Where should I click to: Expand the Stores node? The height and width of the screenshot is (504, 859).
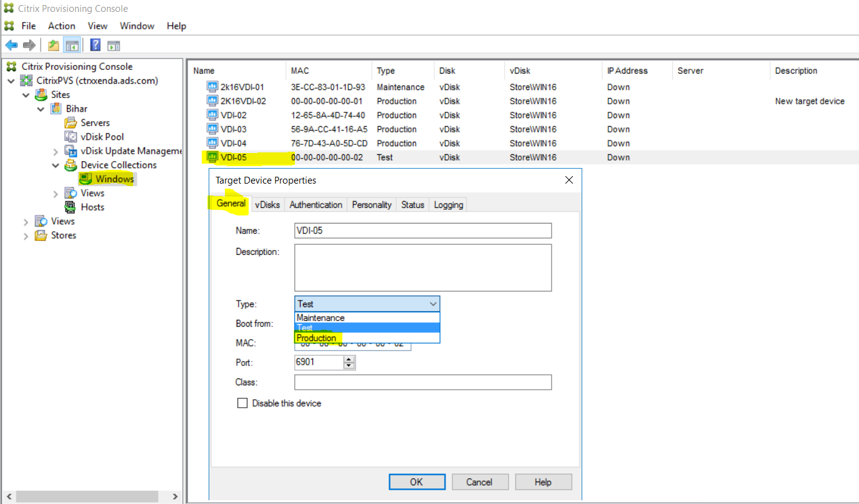[26, 236]
